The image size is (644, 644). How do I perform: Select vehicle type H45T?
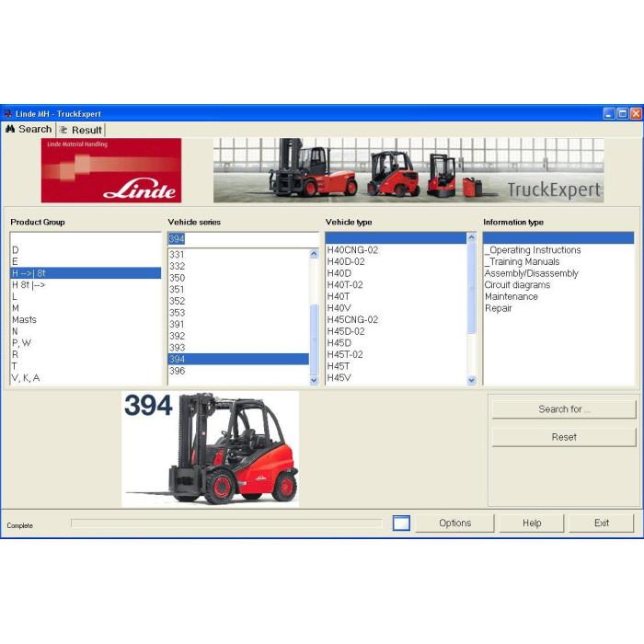pos(396,366)
